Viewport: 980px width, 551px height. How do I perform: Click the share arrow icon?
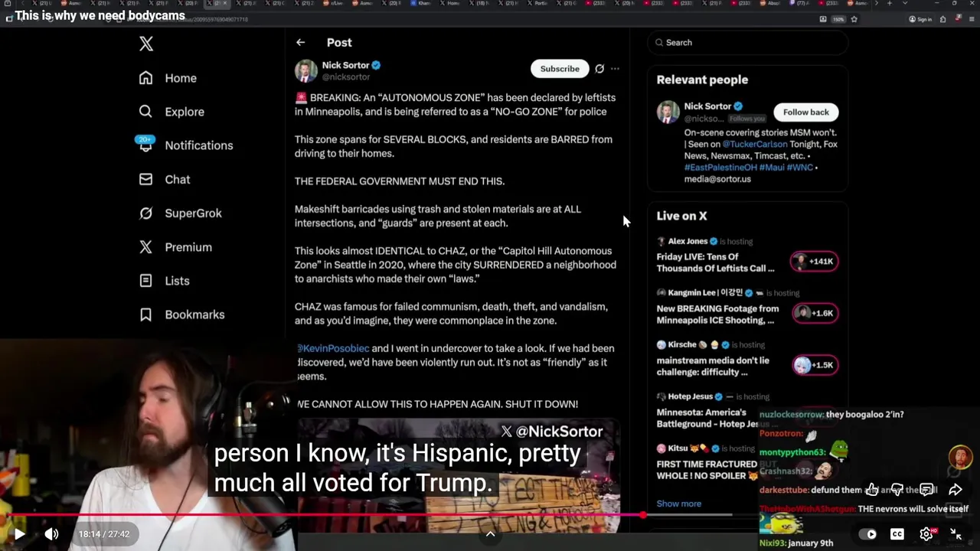(955, 490)
